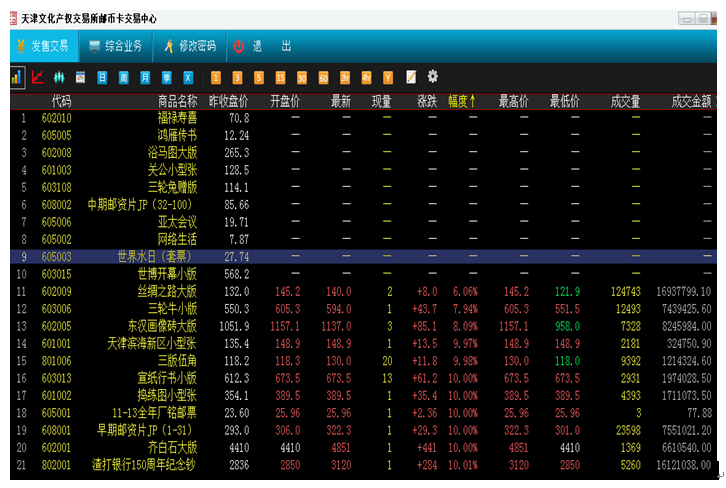Sort by the 幅度 column header
This screenshot has height=488, width=726.
coord(461,101)
